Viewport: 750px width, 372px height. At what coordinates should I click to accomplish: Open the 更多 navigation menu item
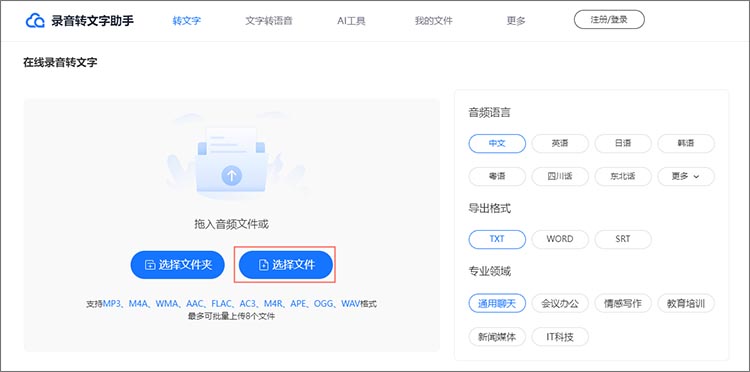[x=516, y=21]
